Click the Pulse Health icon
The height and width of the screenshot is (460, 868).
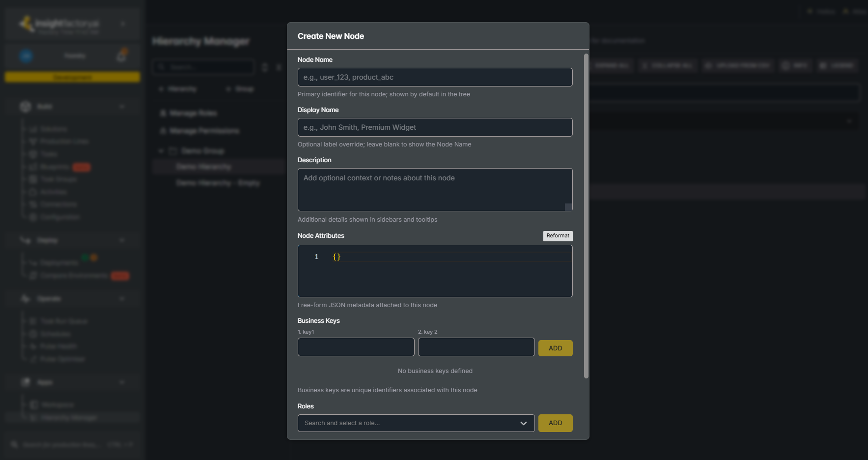(x=33, y=346)
